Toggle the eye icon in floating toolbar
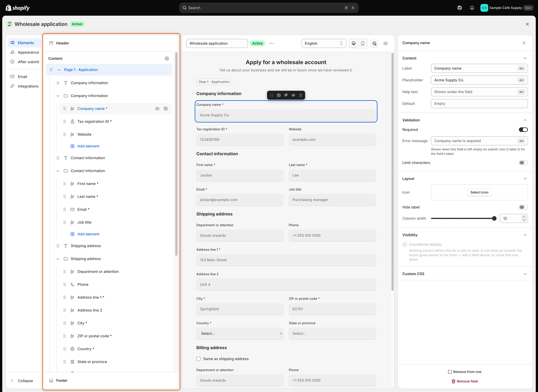 point(293,95)
